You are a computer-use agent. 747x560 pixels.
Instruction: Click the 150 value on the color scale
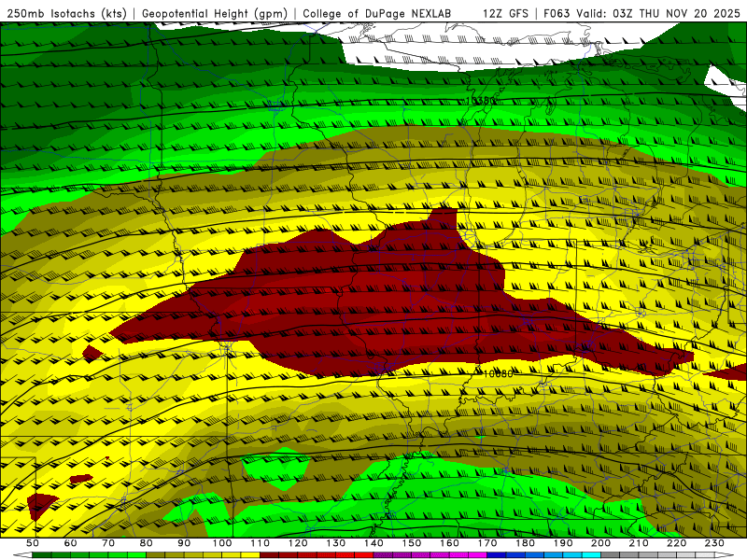click(x=411, y=543)
